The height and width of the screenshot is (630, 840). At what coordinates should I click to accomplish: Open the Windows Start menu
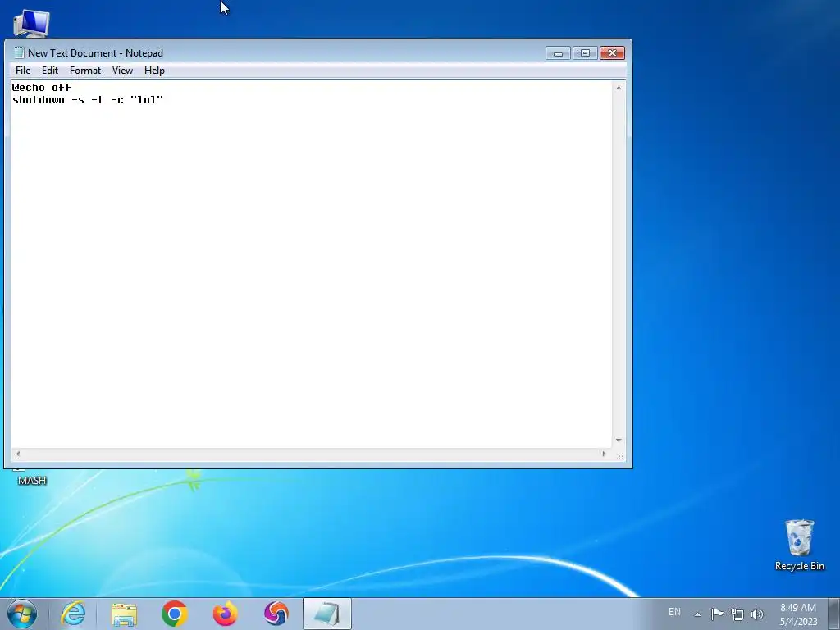tap(22, 614)
